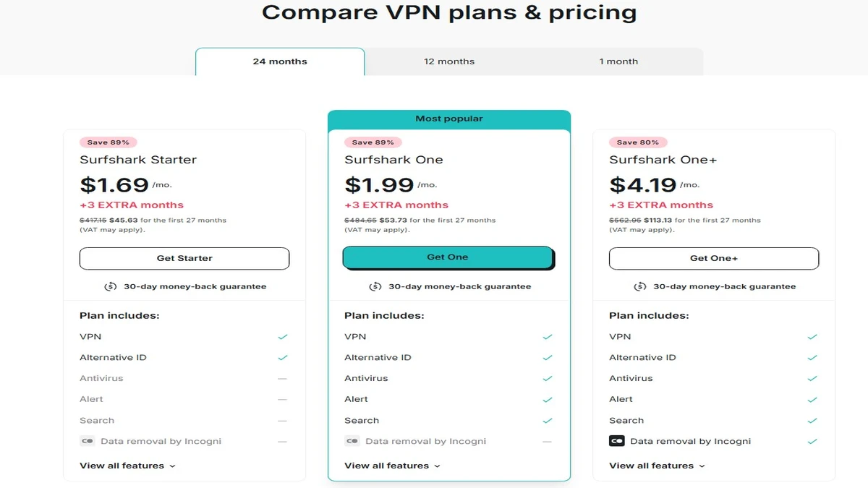Viewport: 868px width, 488px height.
Task: Expand View all features for Surfshark One
Action: [x=391, y=466]
